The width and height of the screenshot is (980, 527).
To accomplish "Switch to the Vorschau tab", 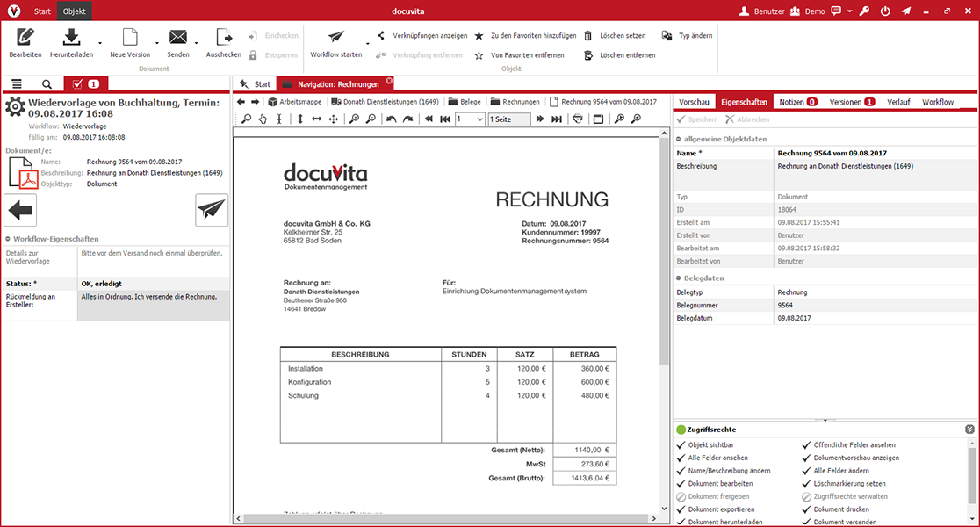I will pos(694,102).
